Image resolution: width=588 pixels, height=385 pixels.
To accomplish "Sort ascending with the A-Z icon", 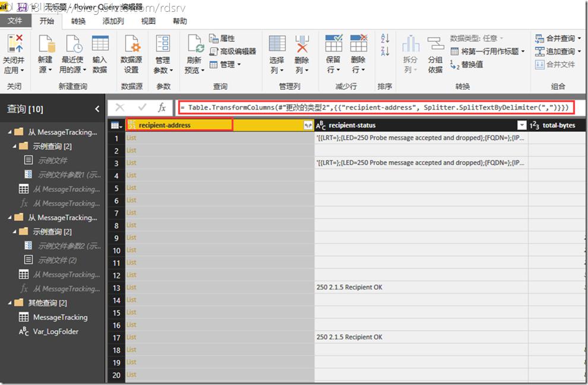I will 385,38.
